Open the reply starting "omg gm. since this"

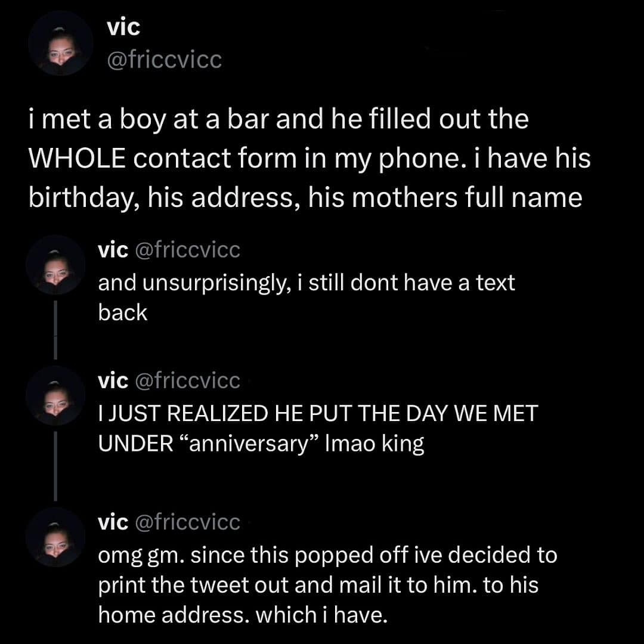(327, 584)
